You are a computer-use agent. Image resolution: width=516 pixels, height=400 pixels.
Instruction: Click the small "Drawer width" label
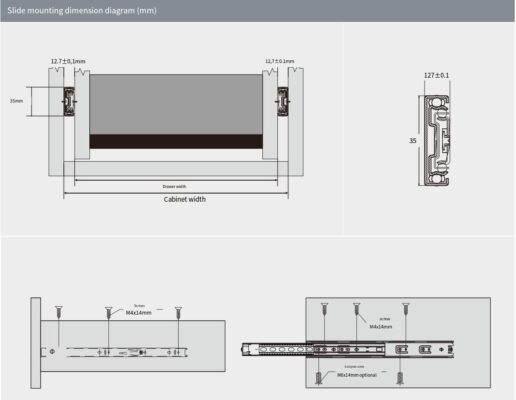pos(174,186)
